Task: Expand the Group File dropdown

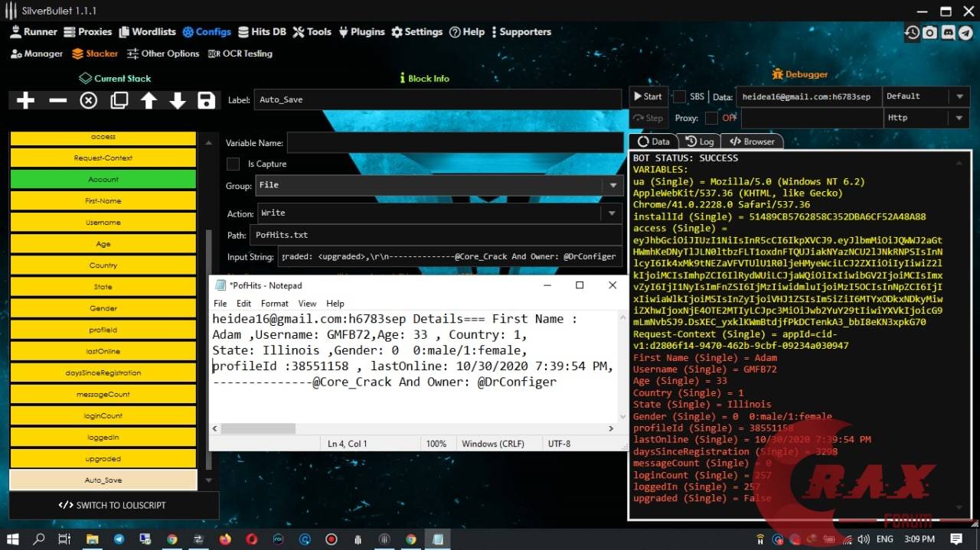Action: point(612,185)
